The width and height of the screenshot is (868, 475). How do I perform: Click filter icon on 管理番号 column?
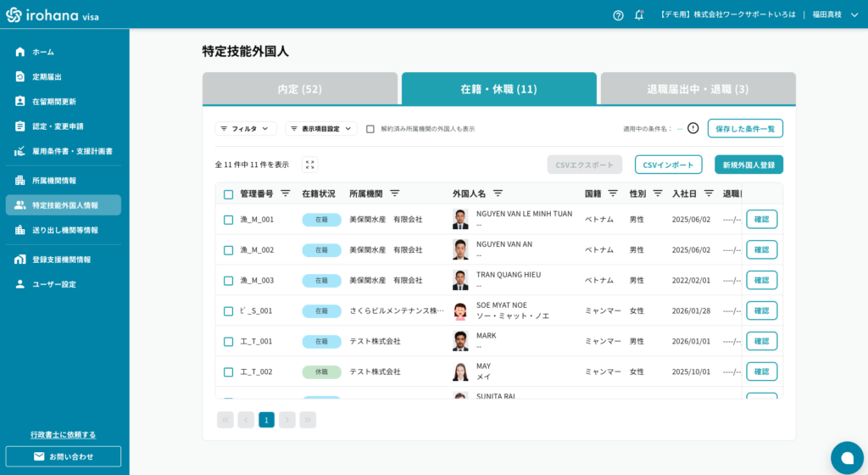click(x=286, y=193)
